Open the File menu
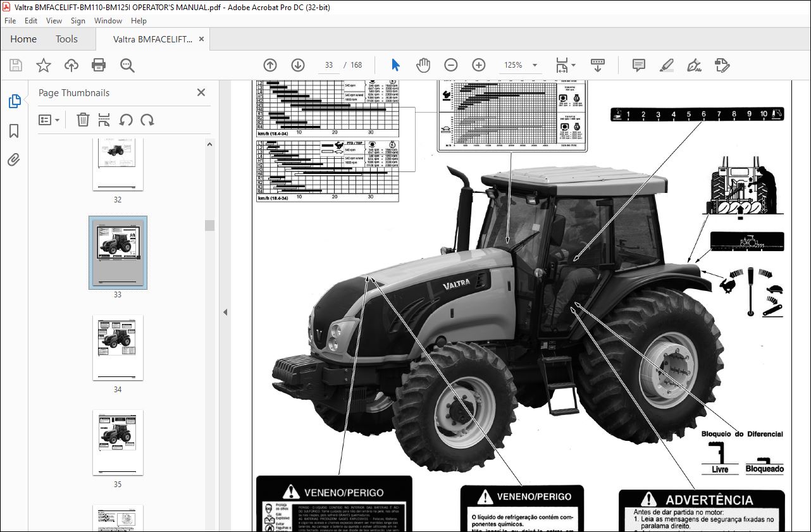 pos(11,21)
